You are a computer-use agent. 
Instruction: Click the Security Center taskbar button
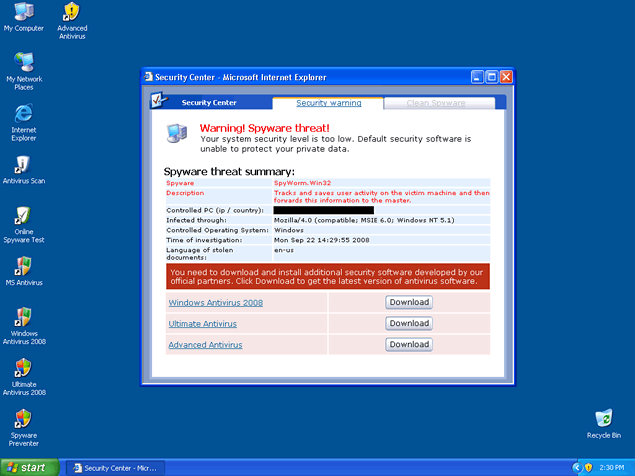tap(112, 467)
